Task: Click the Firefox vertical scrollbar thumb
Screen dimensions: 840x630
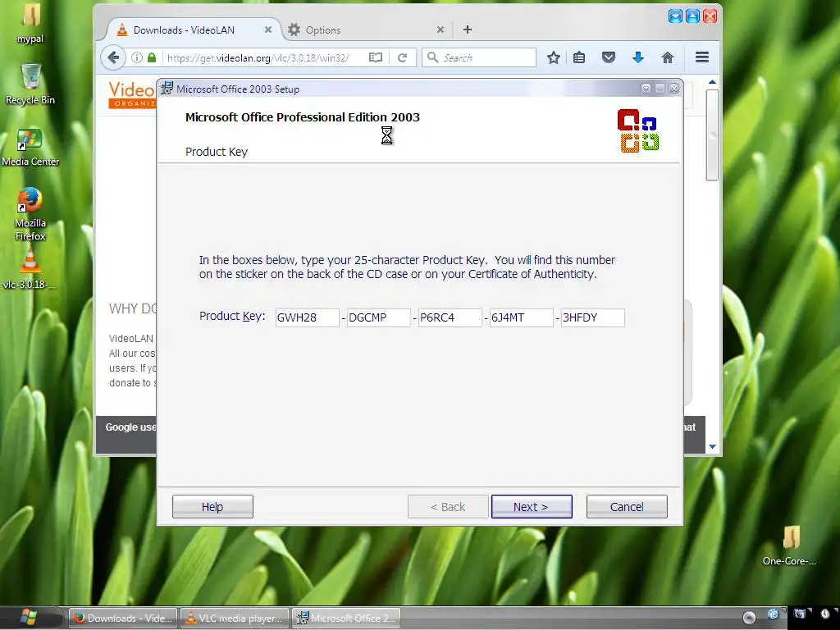Action: [x=712, y=135]
